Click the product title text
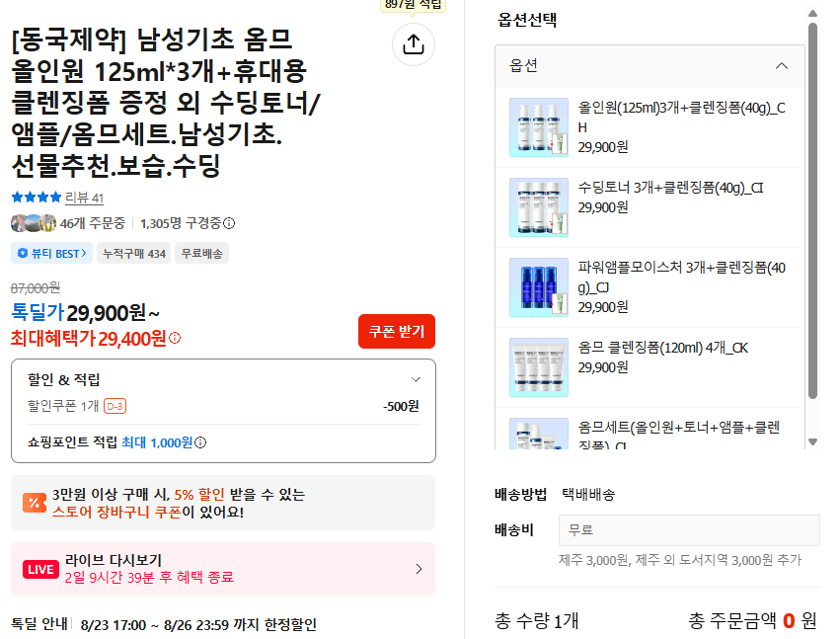This screenshot has width=840, height=639. [166, 103]
